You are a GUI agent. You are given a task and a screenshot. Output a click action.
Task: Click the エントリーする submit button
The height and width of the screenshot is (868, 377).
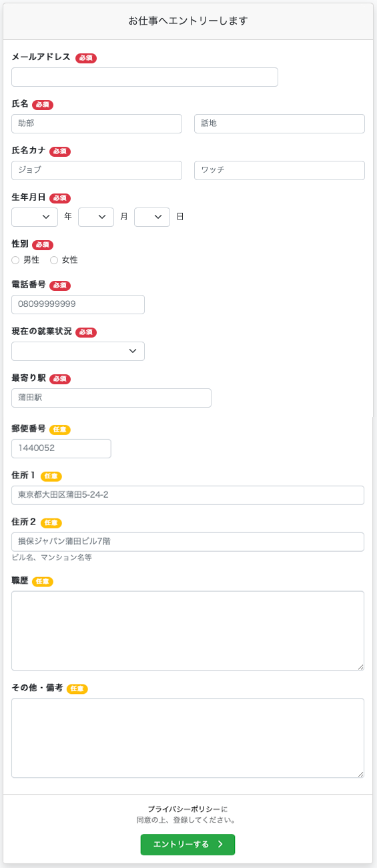(187, 844)
